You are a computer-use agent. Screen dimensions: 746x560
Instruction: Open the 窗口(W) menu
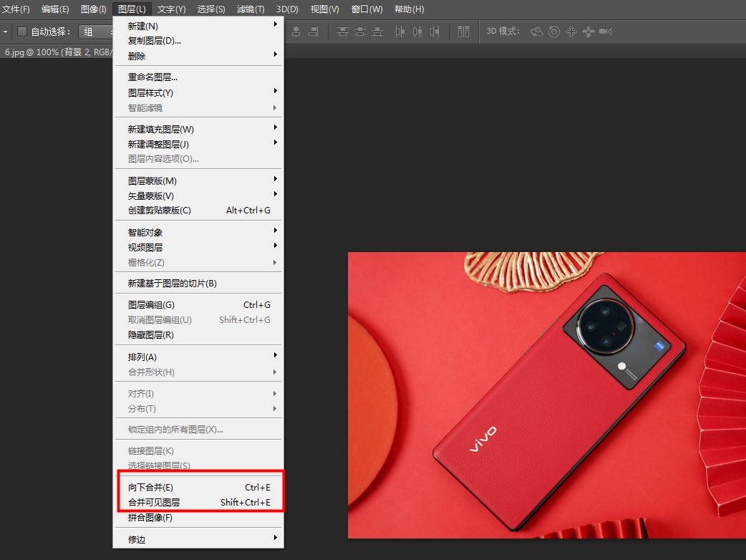367,9
